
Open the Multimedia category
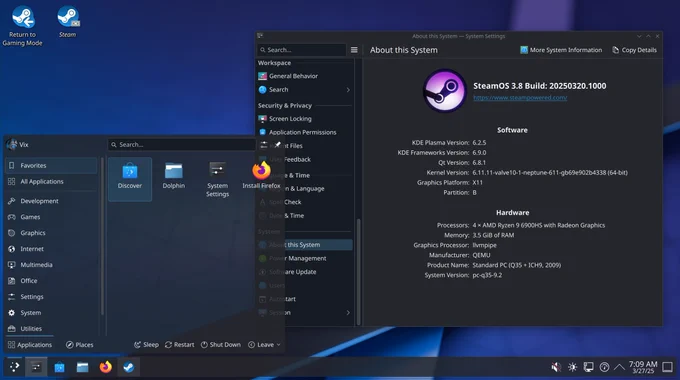[x=51, y=265]
